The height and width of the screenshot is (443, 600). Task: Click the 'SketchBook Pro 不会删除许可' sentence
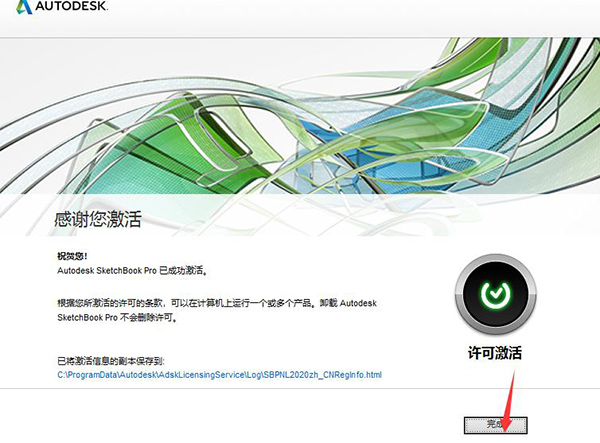(117, 318)
